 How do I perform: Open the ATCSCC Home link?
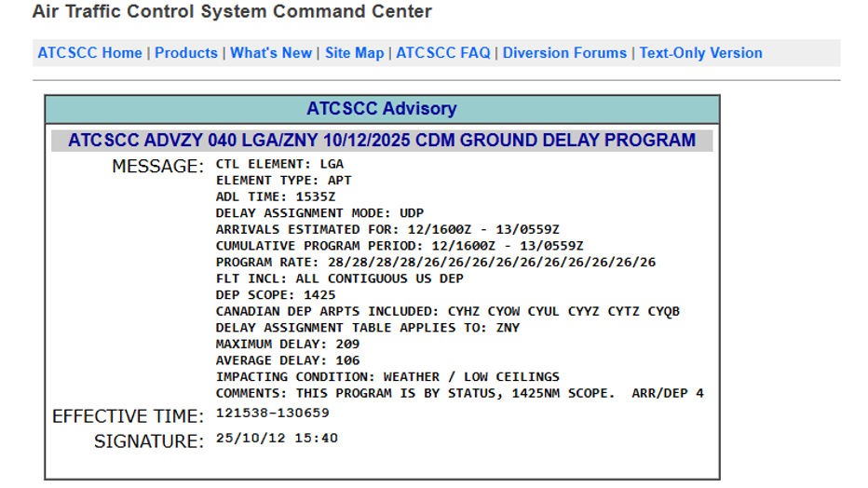90,53
